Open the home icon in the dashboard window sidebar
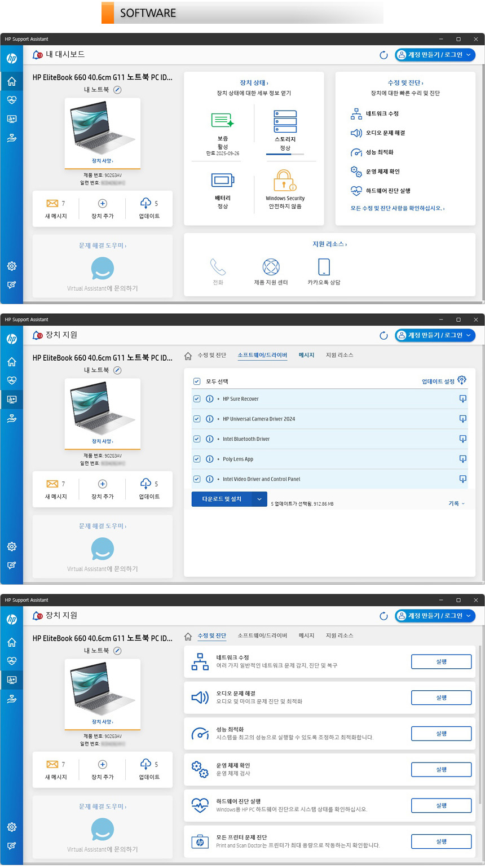 point(11,81)
